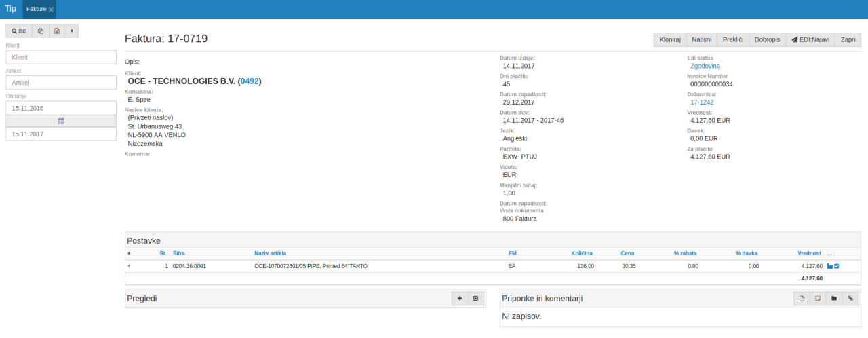Open the calendar picker under Obdobje
The height and width of the screenshot is (338, 868).
pyautogui.click(x=61, y=121)
